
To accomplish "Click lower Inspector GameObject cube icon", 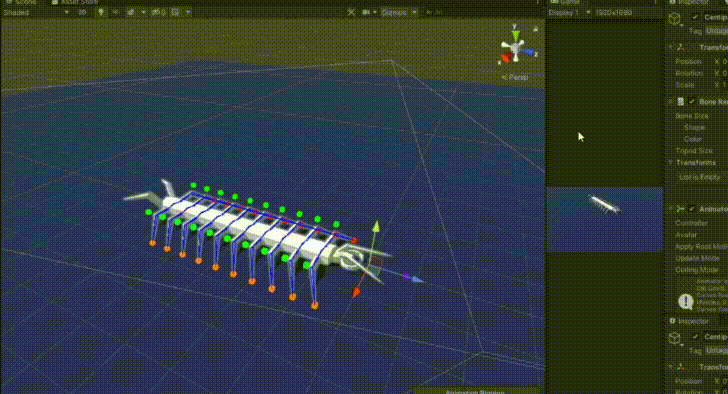I will coord(675,338).
